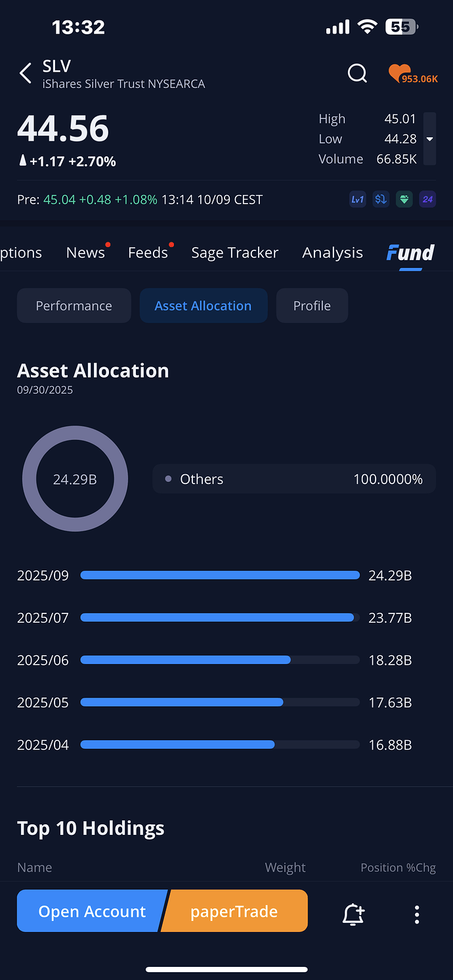
Task: Tap the Open Account button
Action: pos(91,911)
